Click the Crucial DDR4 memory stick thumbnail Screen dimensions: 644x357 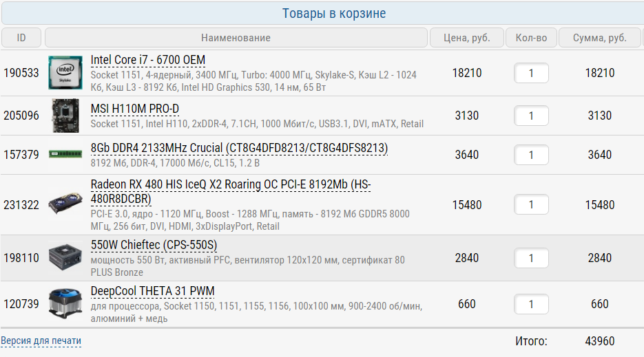(x=65, y=154)
